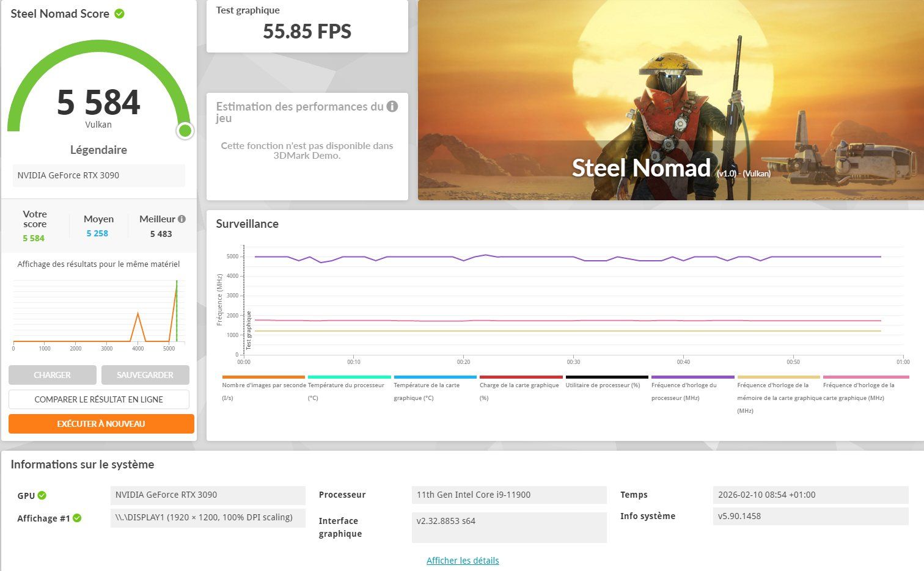Click the green check beside Affichage #1
Image resolution: width=924 pixels, height=571 pixels.
77,518
